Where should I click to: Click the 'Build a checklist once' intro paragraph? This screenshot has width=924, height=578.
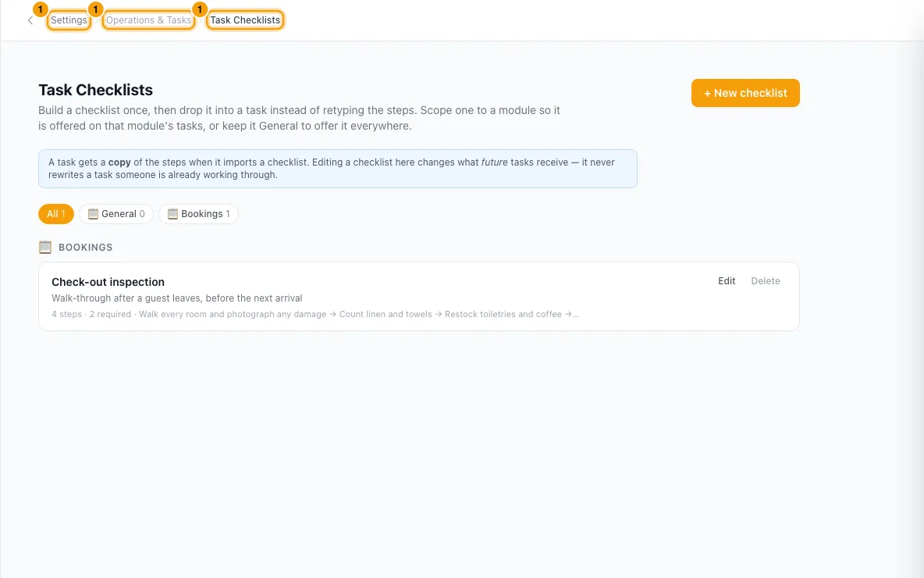300,118
